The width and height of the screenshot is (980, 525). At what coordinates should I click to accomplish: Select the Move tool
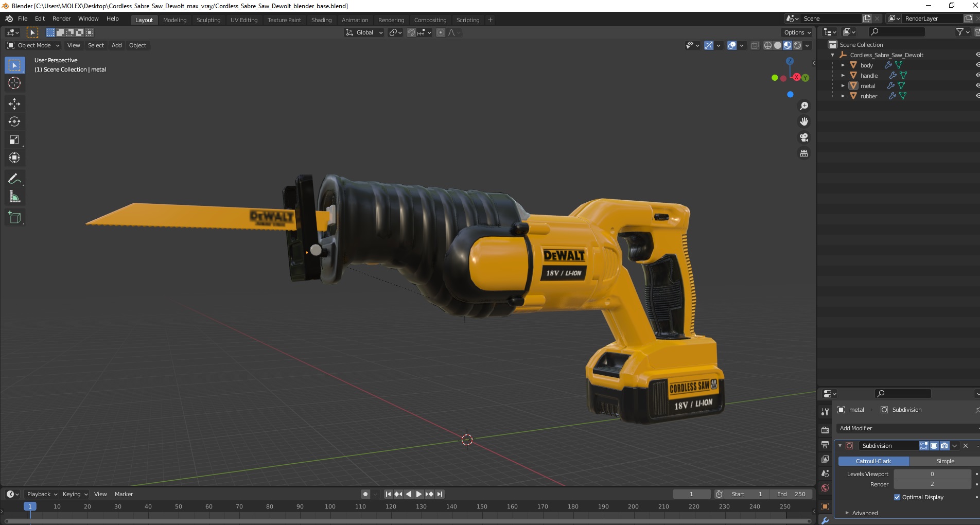[x=14, y=104]
